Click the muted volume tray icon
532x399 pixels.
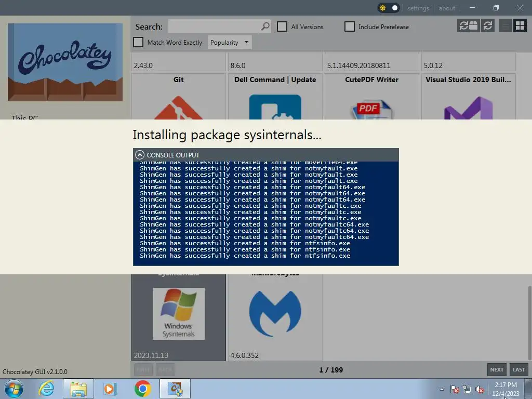(x=480, y=389)
